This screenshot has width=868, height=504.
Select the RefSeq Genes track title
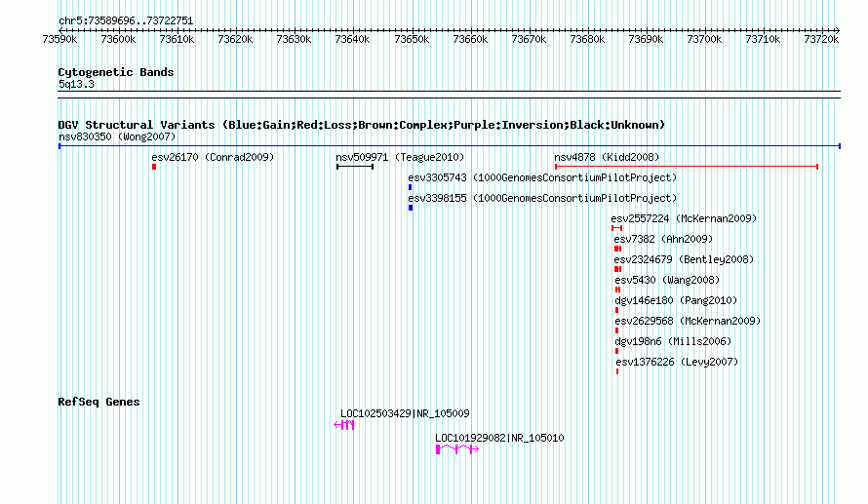99,402
